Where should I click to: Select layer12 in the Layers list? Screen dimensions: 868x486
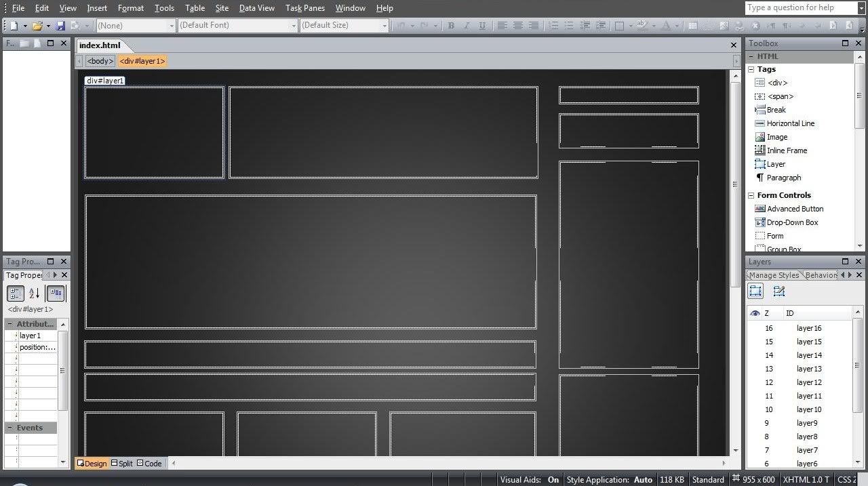[808, 382]
